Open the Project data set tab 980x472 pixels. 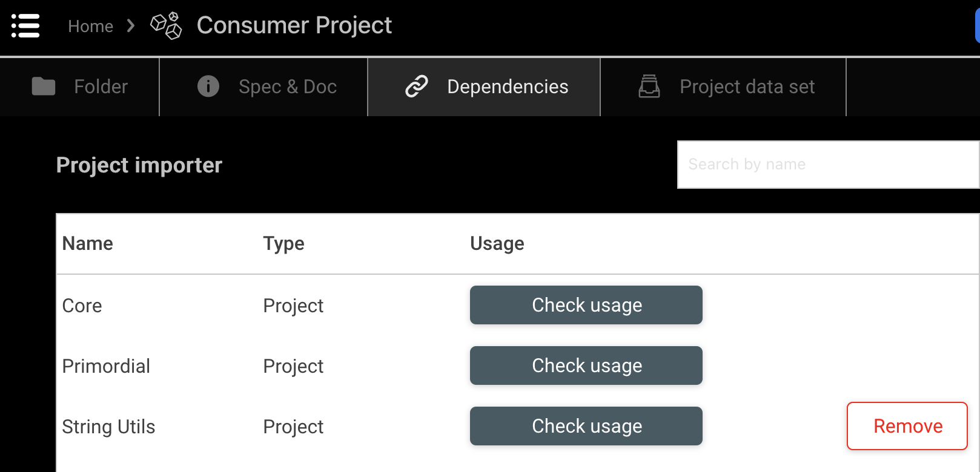[723, 87]
